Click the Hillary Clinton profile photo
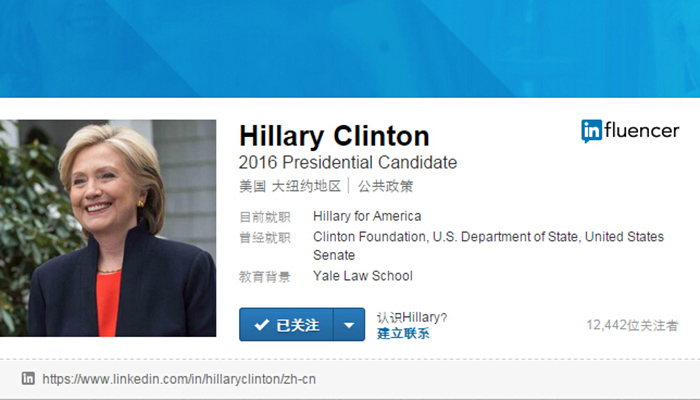 108,228
